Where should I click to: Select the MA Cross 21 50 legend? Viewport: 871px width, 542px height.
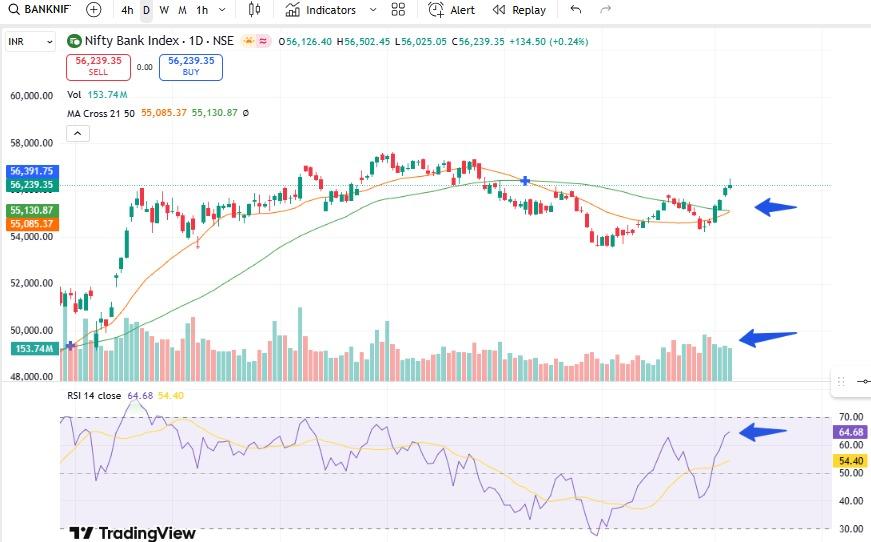point(101,113)
